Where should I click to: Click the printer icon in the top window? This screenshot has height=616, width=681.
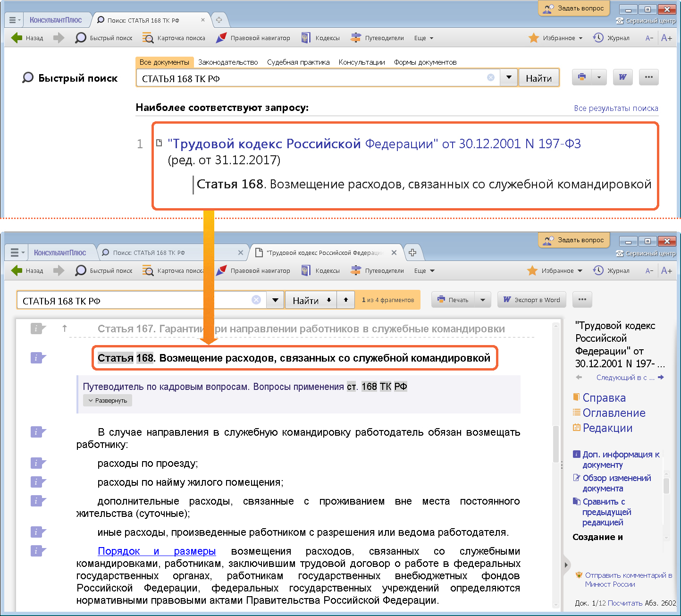(582, 77)
